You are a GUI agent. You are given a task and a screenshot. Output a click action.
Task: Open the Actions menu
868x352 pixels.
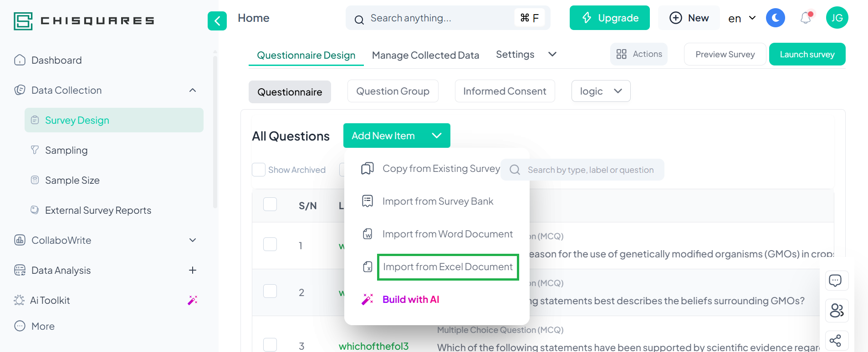point(639,54)
